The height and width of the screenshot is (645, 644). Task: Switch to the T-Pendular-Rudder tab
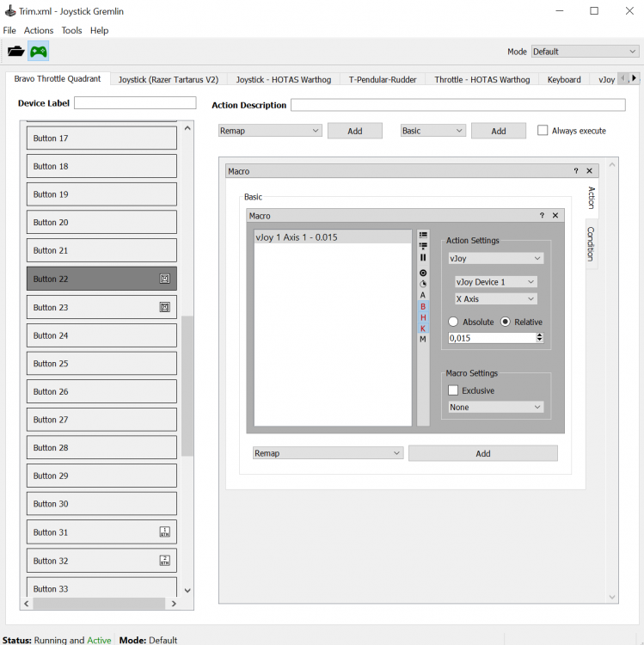[x=383, y=80]
